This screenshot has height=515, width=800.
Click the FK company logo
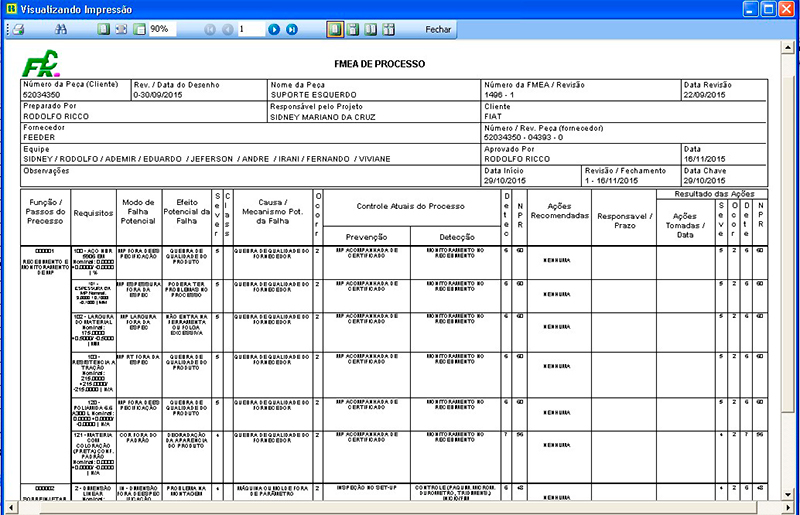point(41,63)
